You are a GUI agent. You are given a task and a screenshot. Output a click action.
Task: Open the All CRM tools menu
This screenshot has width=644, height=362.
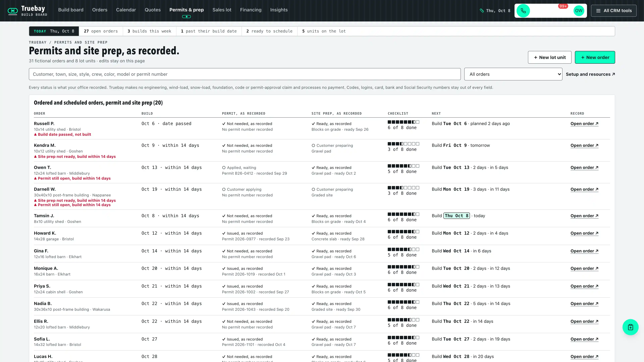[x=613, y=11]
